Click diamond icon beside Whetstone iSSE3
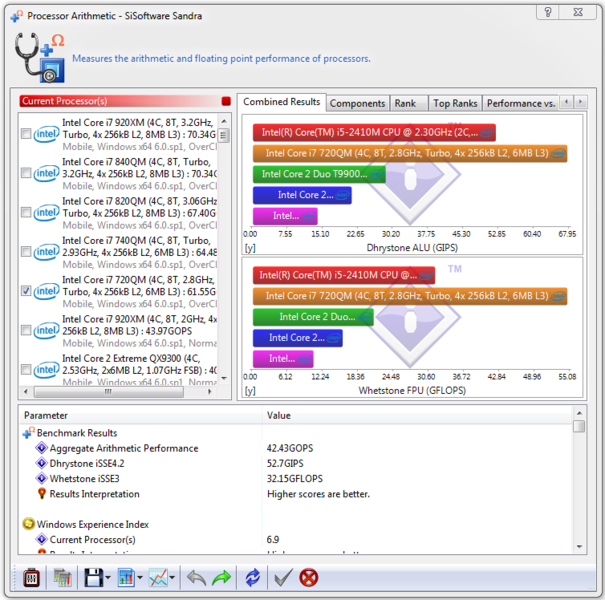Viewport: 605px width, 600px height. tap(41, 478)
